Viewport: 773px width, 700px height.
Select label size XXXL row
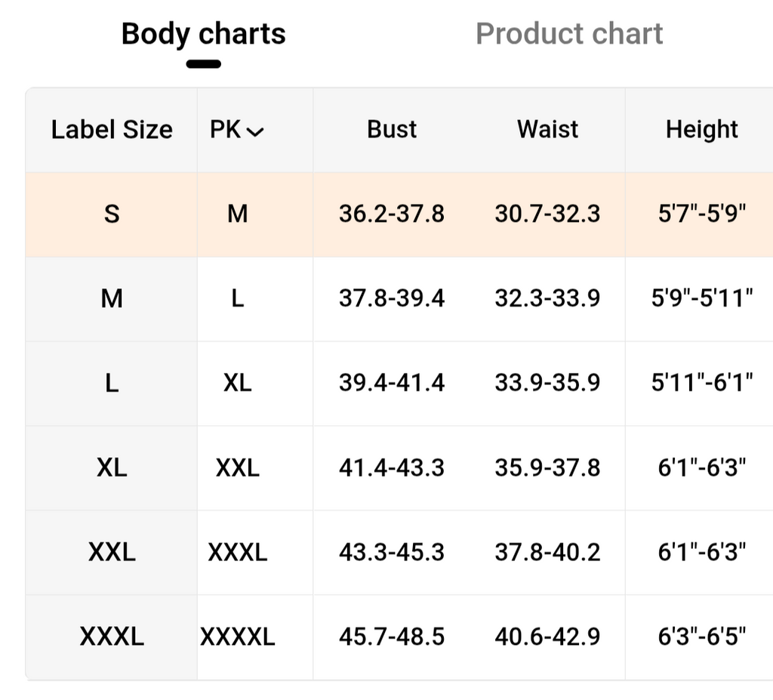click(x=112, y=637)
